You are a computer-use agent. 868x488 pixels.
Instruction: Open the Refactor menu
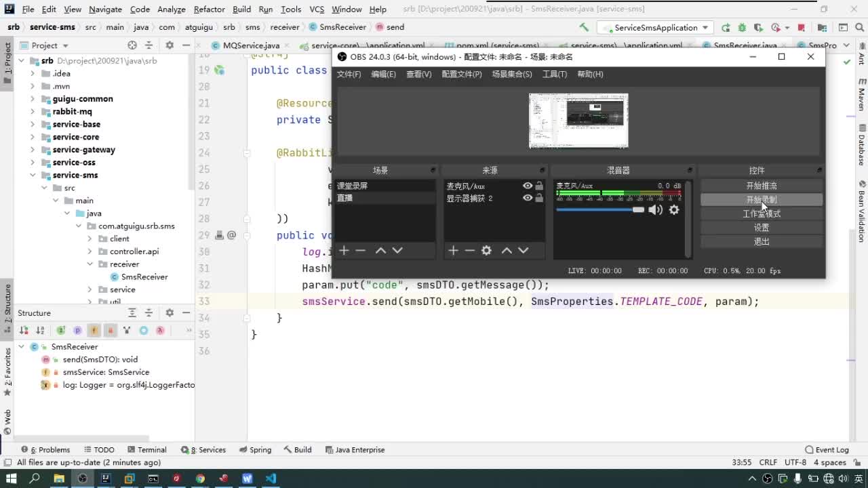[x=209, y=9]
